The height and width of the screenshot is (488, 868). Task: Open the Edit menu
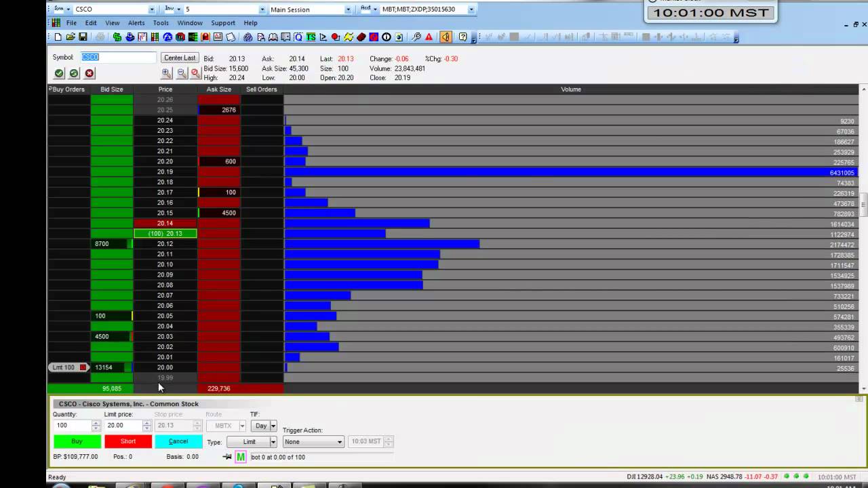tap(91, 23)
